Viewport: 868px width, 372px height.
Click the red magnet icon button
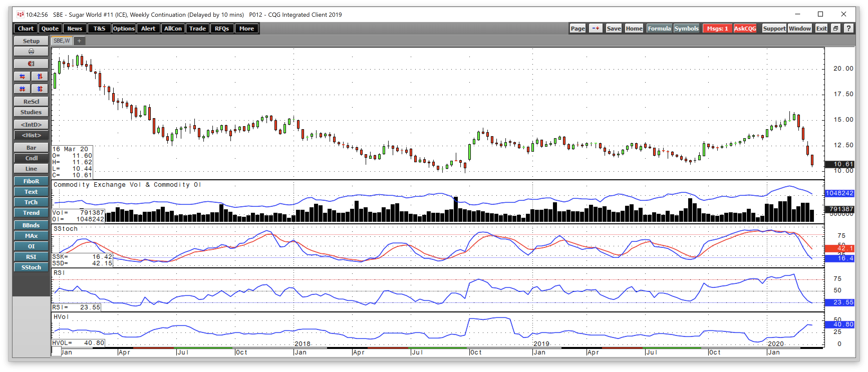pyautogui.click(x=31, y=64)
